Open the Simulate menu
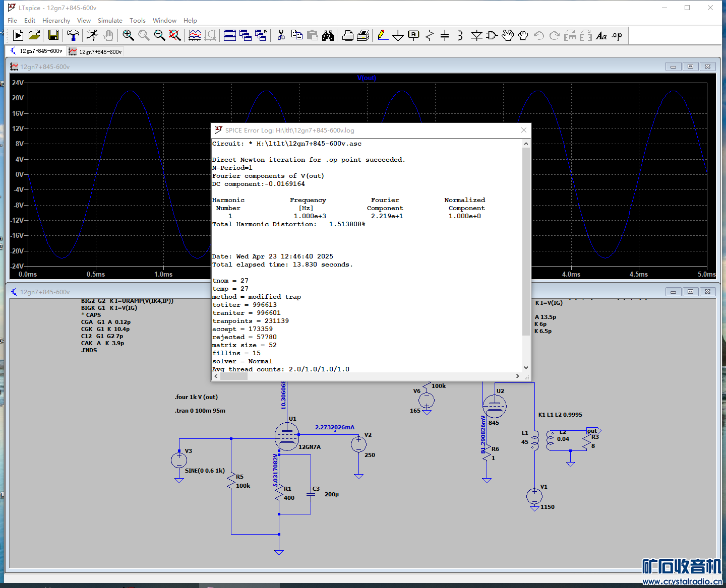The height and width of the screenshot is (588, 726). (x=110, y=21)
